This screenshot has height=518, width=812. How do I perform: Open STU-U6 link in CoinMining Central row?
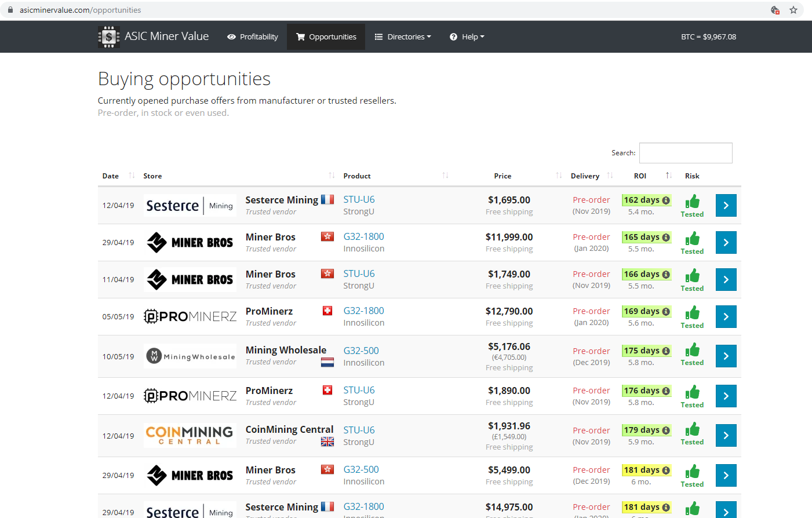coord(359,430)
